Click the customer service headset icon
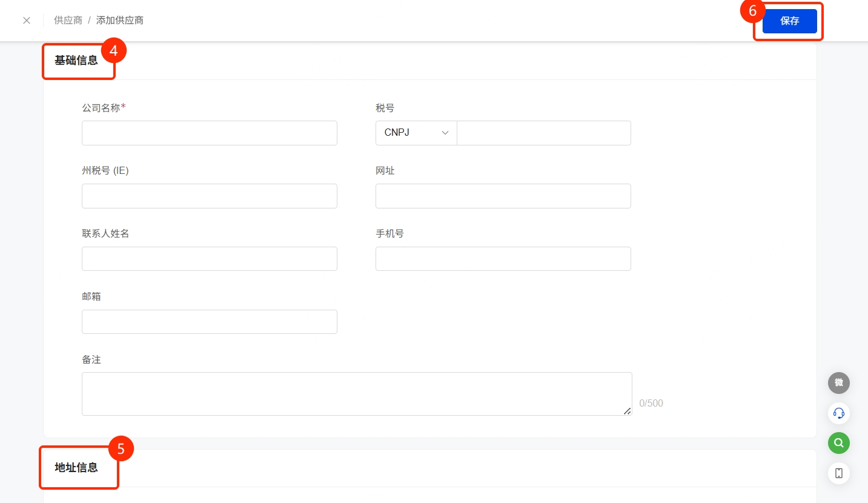The image size is (868, 503). [x=839, y=413]
